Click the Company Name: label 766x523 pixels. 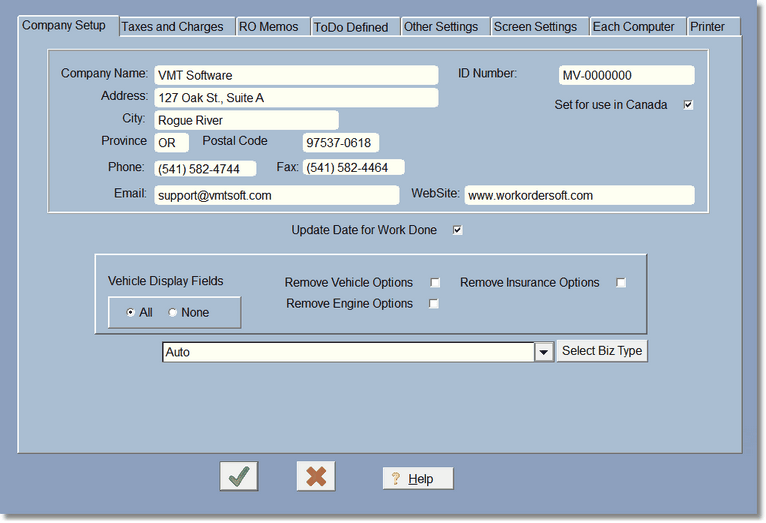[x=104, y=73]
